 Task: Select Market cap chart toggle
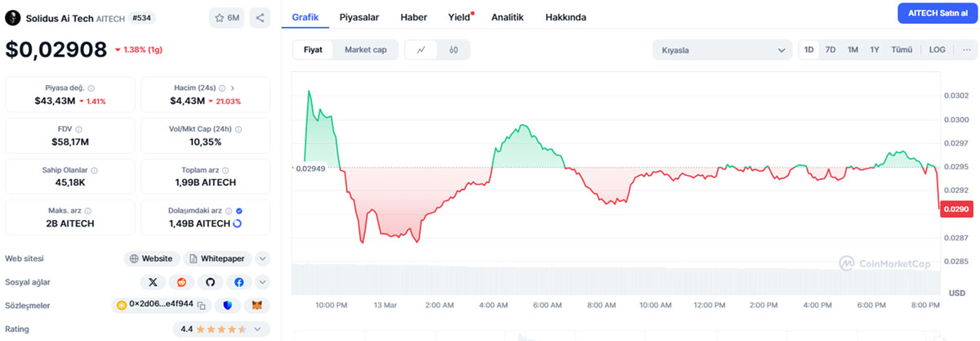click(365, 50)
